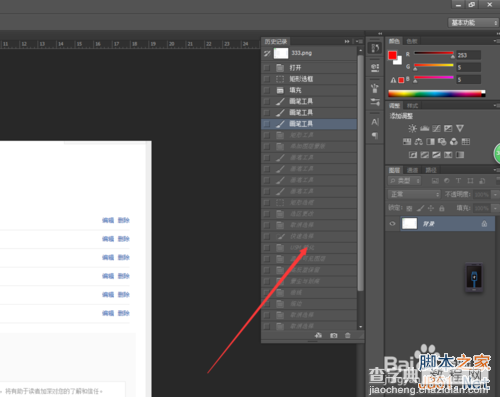Toggle history brush source box for 打开
This screenshot has width=500, height=397.
click(x=267, y=68)
